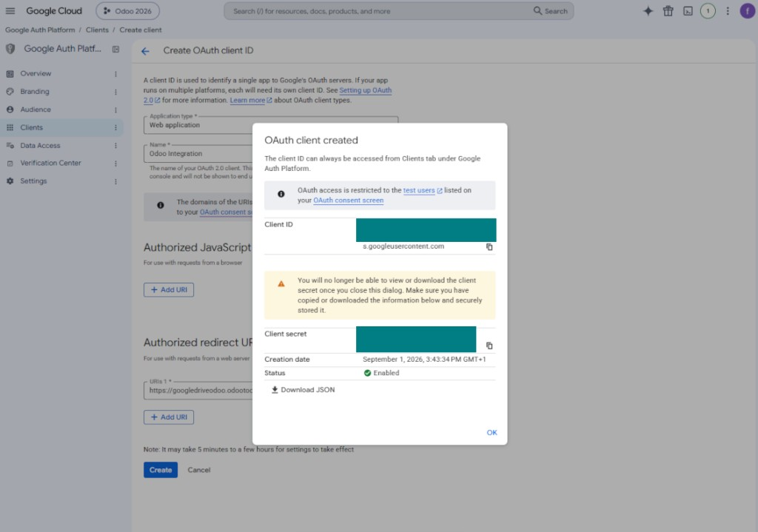Collapse the side panel toggle icon
This screenshot has height=532, width=758.
click(x=115, y=50)
